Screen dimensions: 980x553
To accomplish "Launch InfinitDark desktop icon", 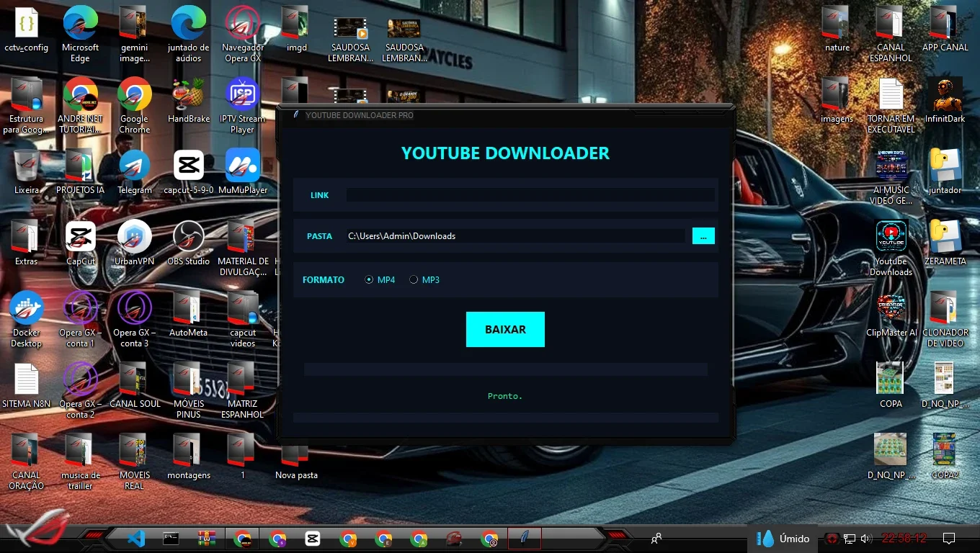I will click(945, 101).
